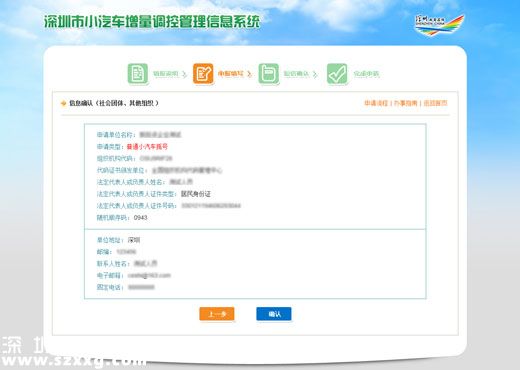
Task: Click the blue 确认 confirm button
Action: [274, 314]
